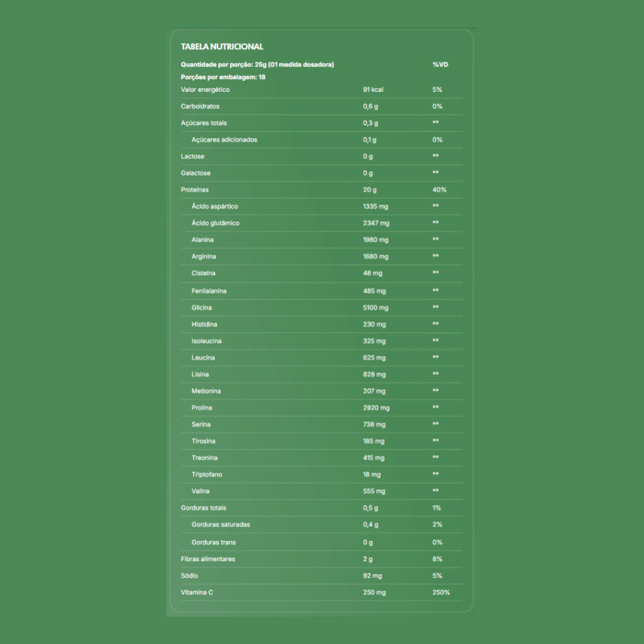
Task: Click the Prolina 2920 mg value
Action: pos(376,408)
